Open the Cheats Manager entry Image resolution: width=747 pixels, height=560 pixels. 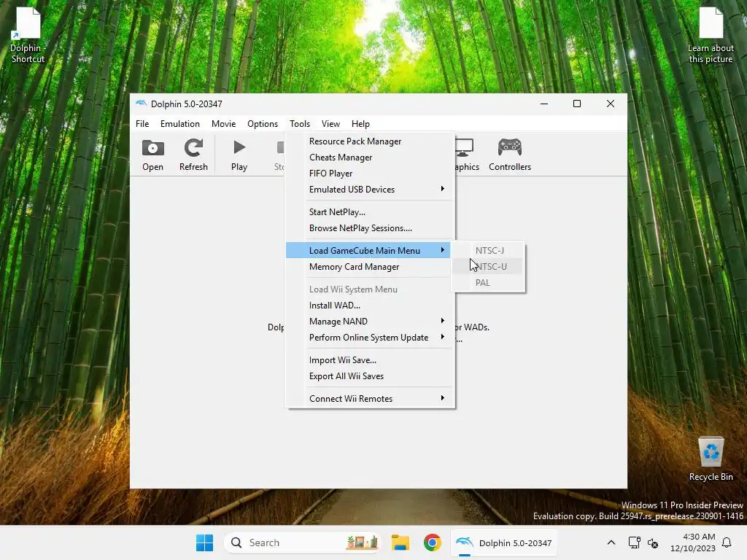[370, 157]
